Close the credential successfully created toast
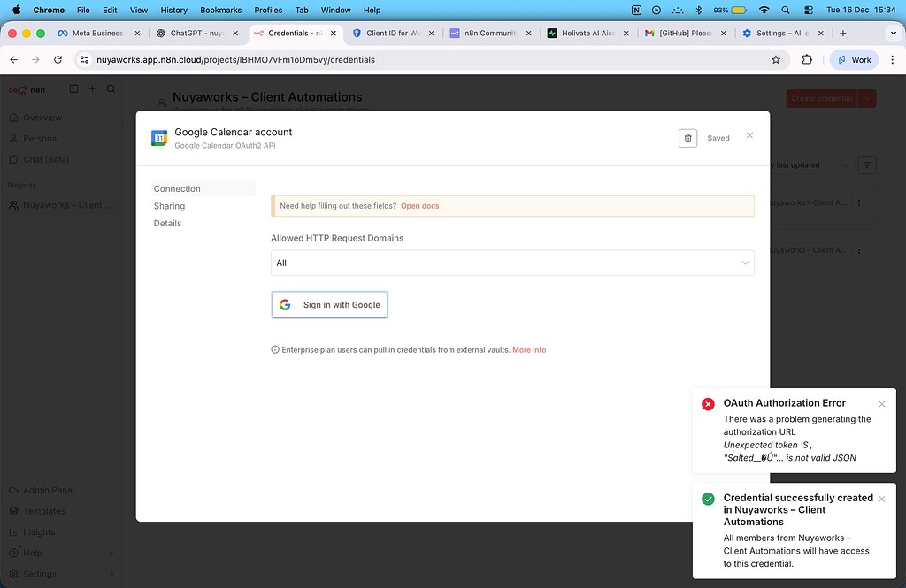Image resolution: width=906 pixels, height=588 pixels. click(881, 498)
